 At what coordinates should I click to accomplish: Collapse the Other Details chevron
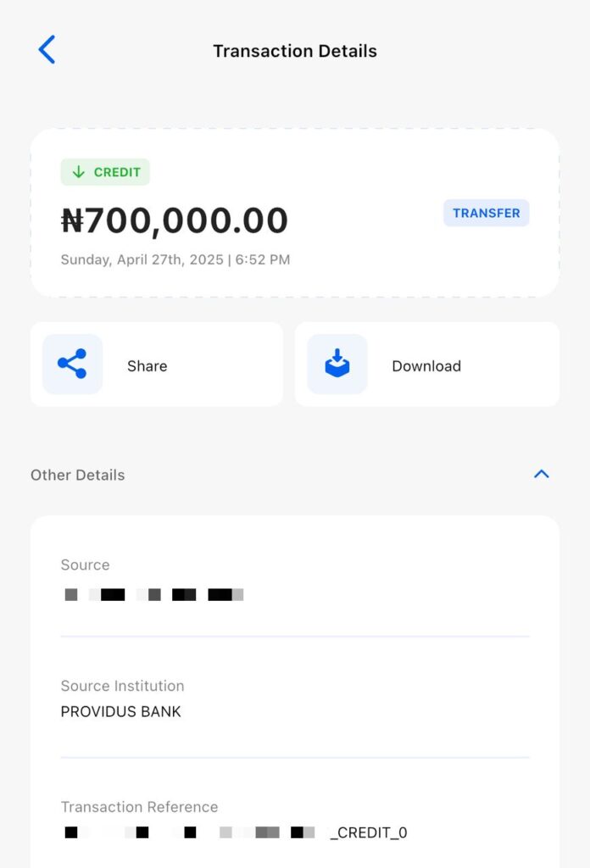click(x=542, y=475)
